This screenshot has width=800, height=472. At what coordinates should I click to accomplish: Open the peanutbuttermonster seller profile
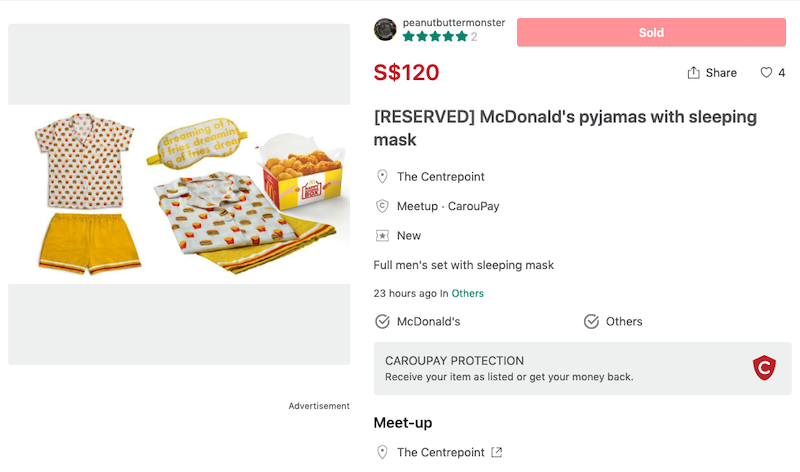tap(453, 22)
